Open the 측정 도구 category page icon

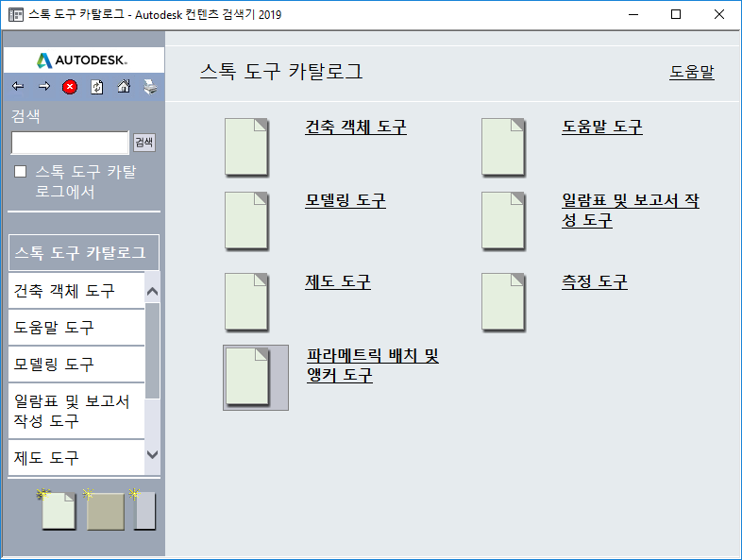click(x=503, y=302)
